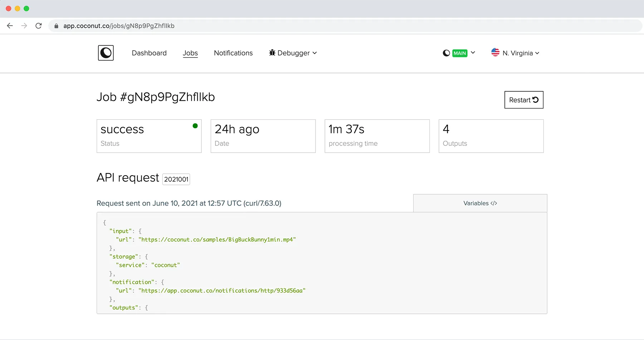Open the Notifications section
Image resolution: width=644 pixels, height=340 pixels.
click(x=233, y=53)
